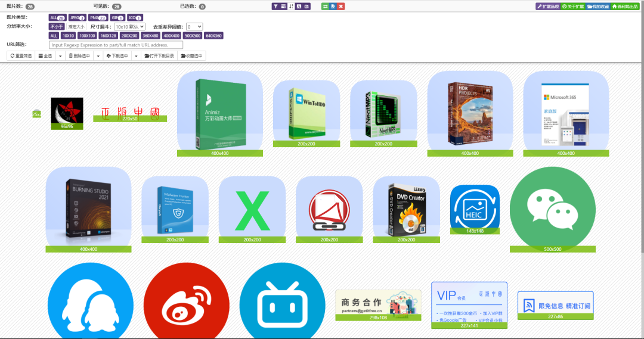Viewport: 644px width, 339px height.
Task: Click the red X icon in top toolbar
Action: pyautogui.click(x=341, y=7)
